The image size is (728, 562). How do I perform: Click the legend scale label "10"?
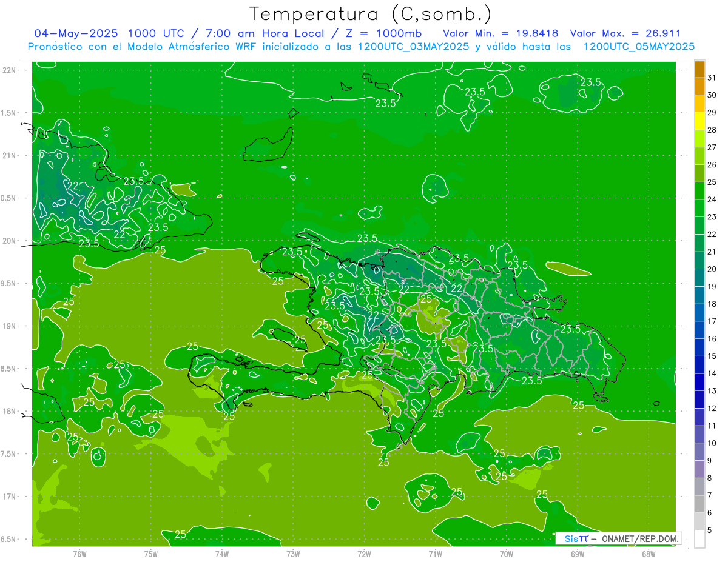pyautogui.click(x=712, y=443)
